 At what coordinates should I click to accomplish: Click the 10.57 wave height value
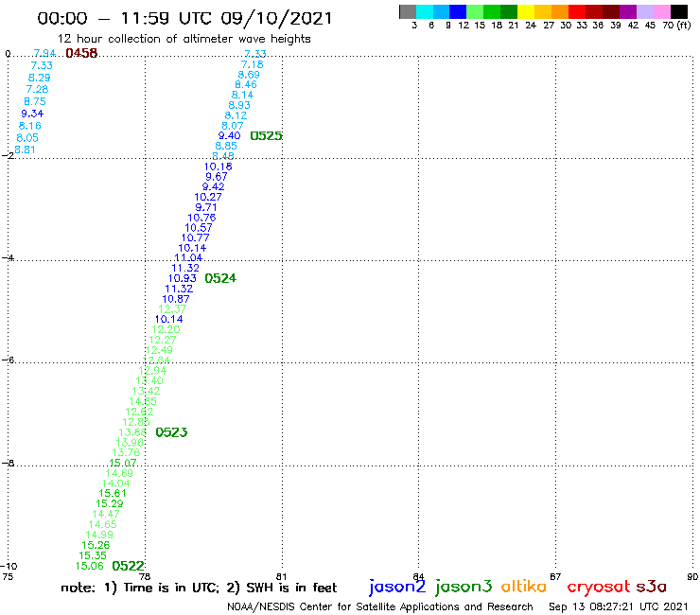199,228
